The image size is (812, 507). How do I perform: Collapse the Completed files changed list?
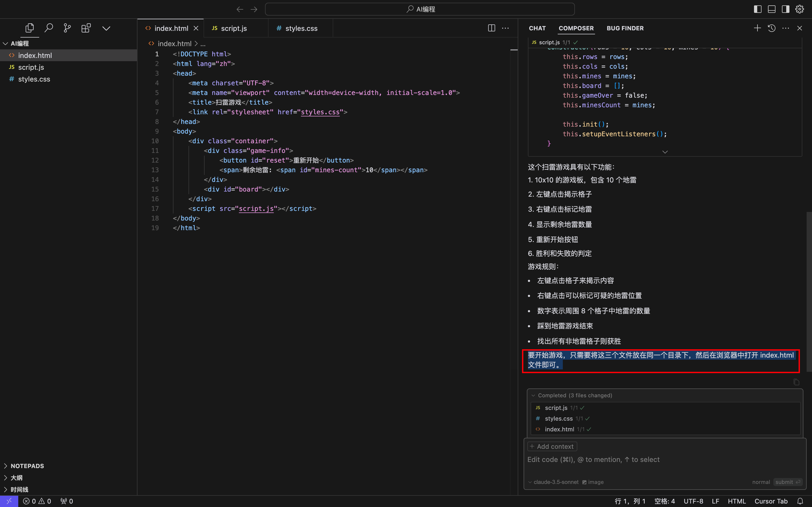533,395
